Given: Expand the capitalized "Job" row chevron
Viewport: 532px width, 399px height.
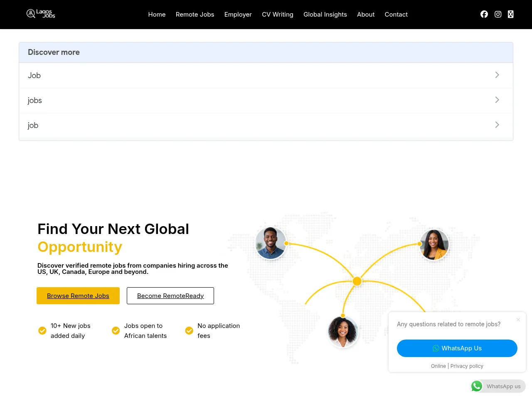Looking at the screenshot, I should point(497,75).
